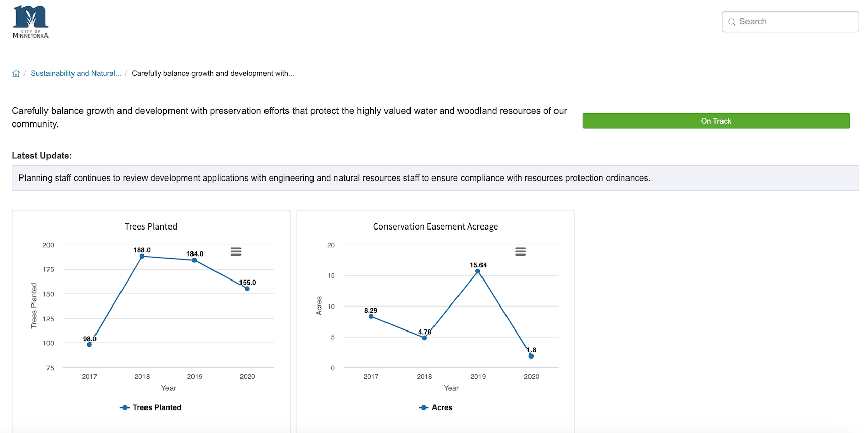This screenshot has width=868, height=433.
Task: Focus the Search input field
Action: point(790,22)
